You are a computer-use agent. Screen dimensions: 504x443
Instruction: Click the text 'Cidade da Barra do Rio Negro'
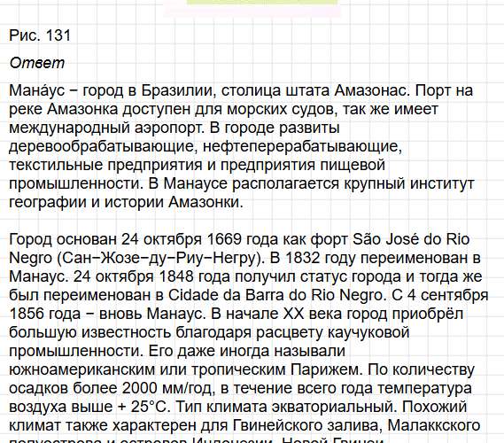[x=275, y=295]
